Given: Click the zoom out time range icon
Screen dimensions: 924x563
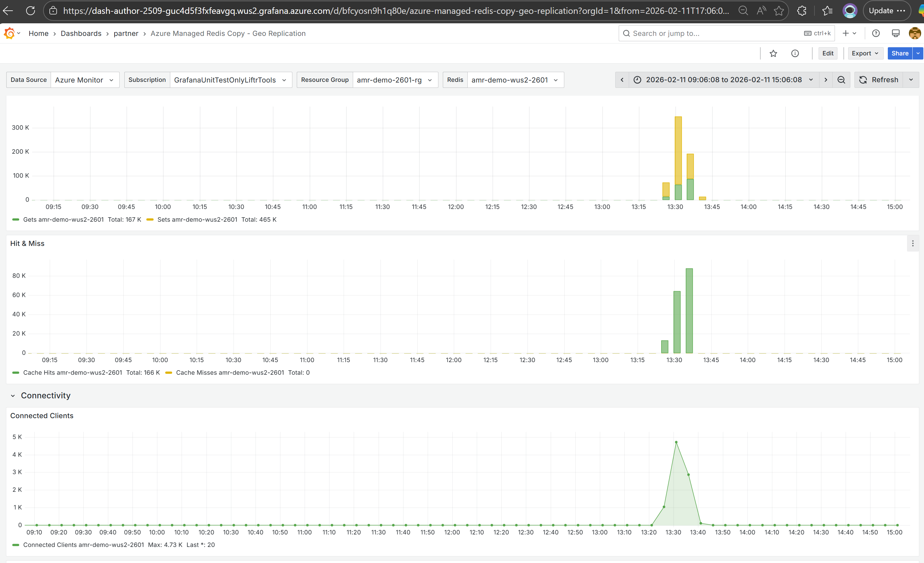Looking at the screenshot, I should pos(841,80).
